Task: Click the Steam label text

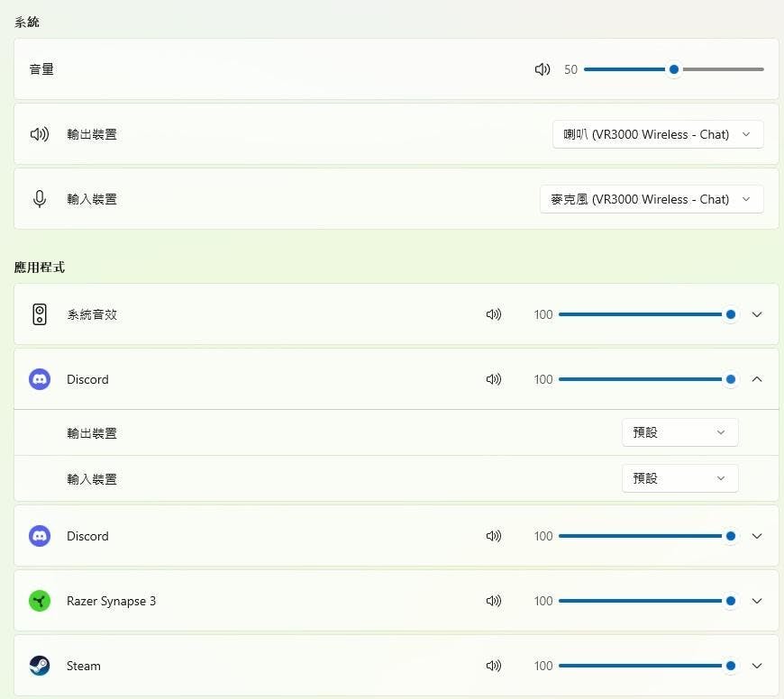Action: point(84,666)
